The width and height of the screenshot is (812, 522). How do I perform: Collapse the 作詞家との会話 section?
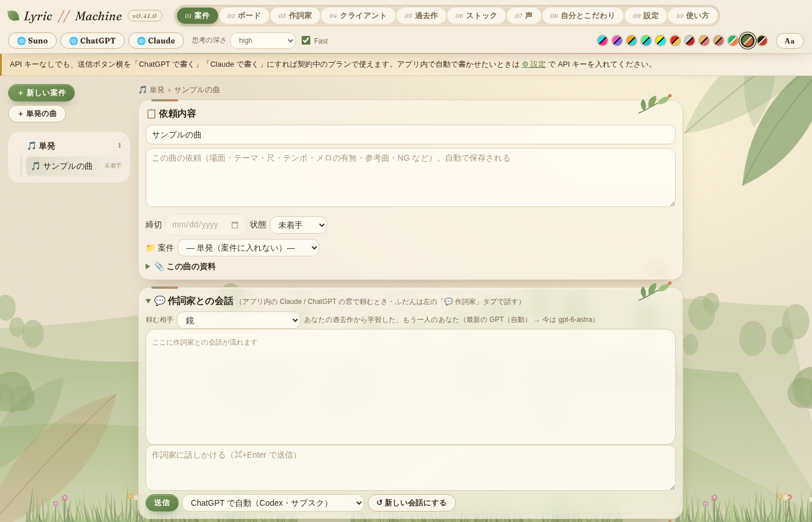pyautogui.click(x=190, y=301)
